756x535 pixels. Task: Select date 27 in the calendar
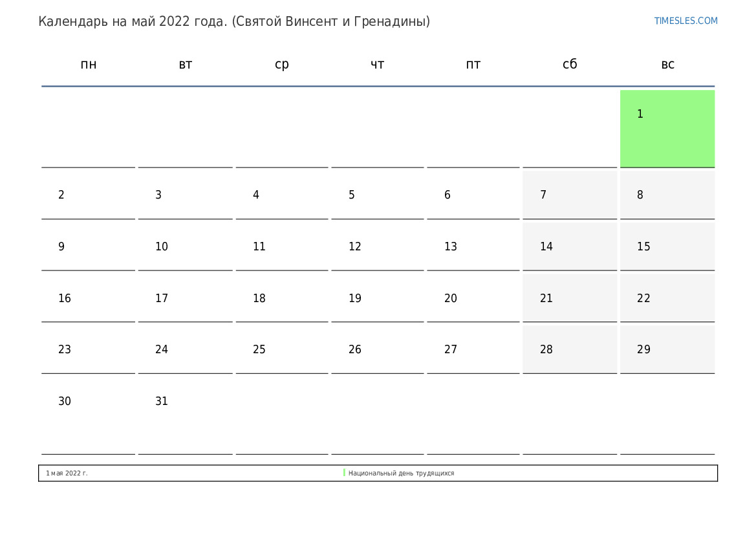click(x=473, y=349)
